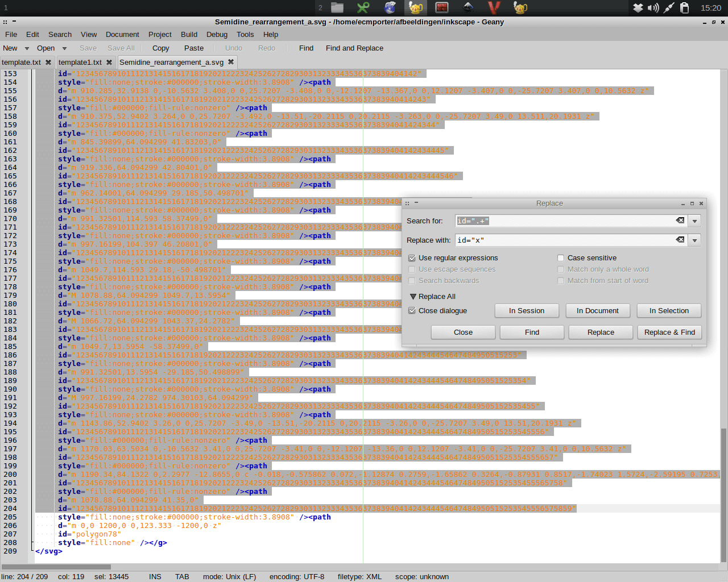Clear the 'Search for' field with its clear icon
This screenshot has height=582, width=728.
(680, 221)
